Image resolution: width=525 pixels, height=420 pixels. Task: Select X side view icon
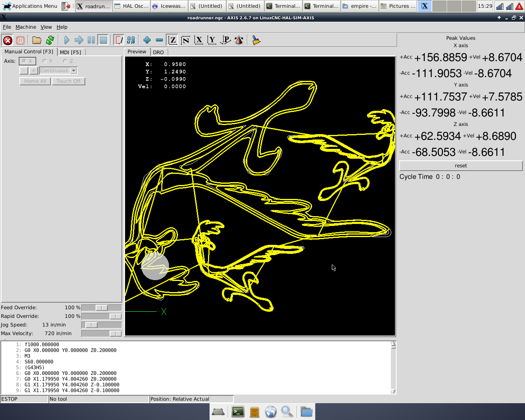[199, 40]
